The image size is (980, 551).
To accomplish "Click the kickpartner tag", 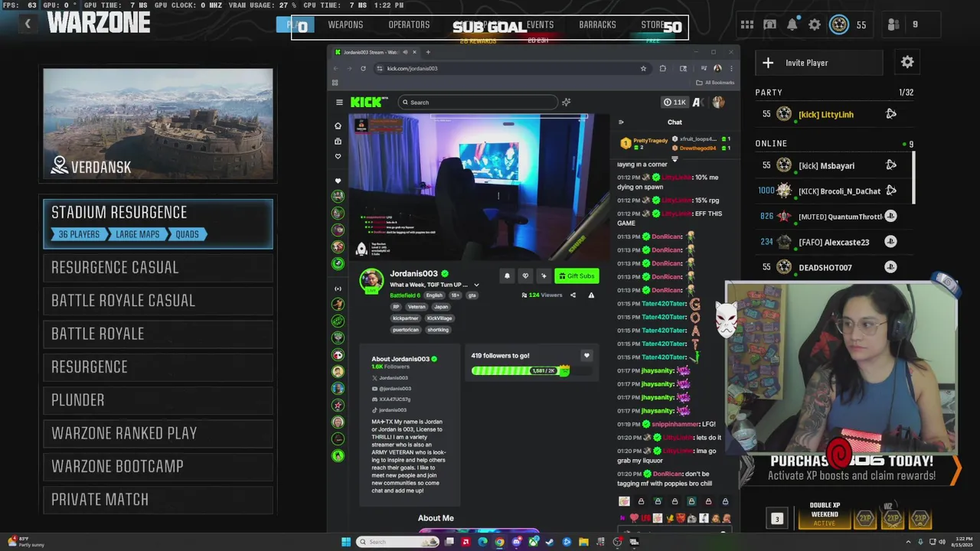I will (x=405, y=318).
